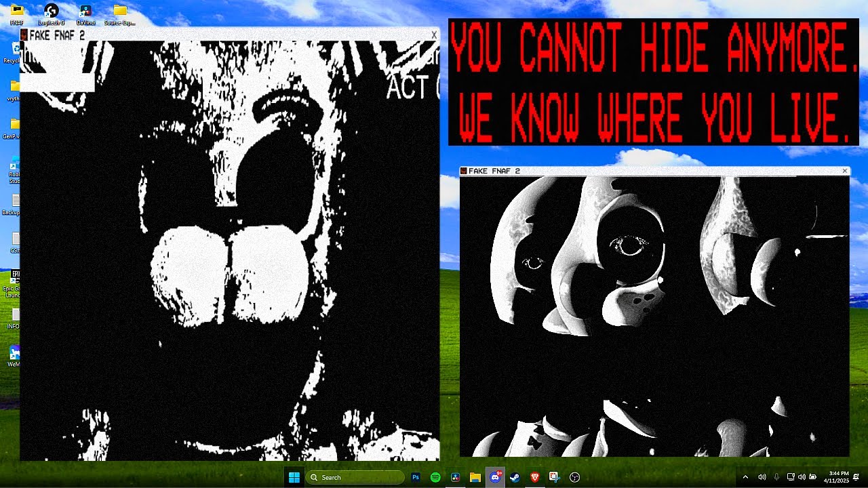Open Photoshop from the taskbar

coord(416,477)
